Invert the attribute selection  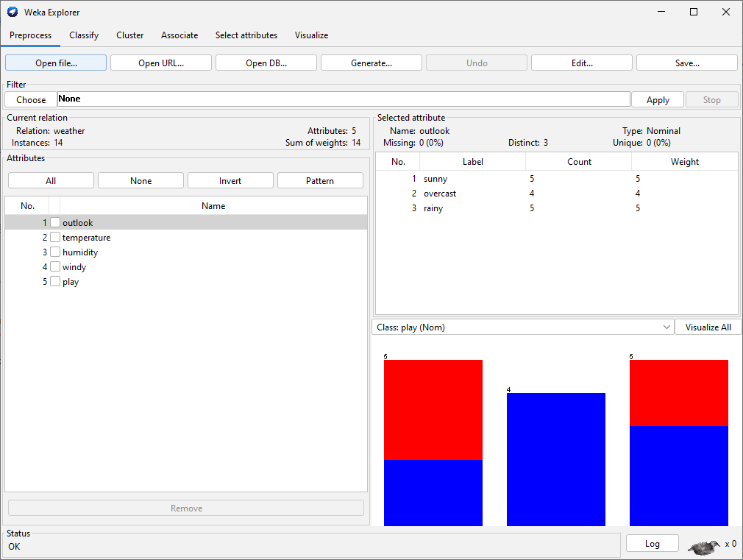pos(230,180)
